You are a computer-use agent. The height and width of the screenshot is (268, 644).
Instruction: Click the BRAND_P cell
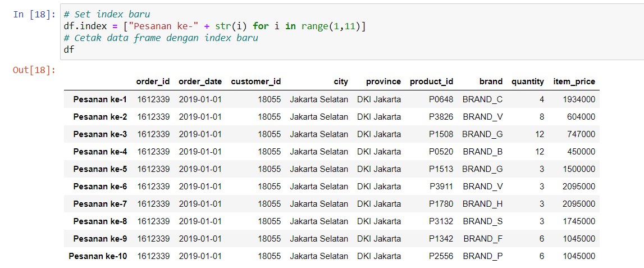(483, 256)
